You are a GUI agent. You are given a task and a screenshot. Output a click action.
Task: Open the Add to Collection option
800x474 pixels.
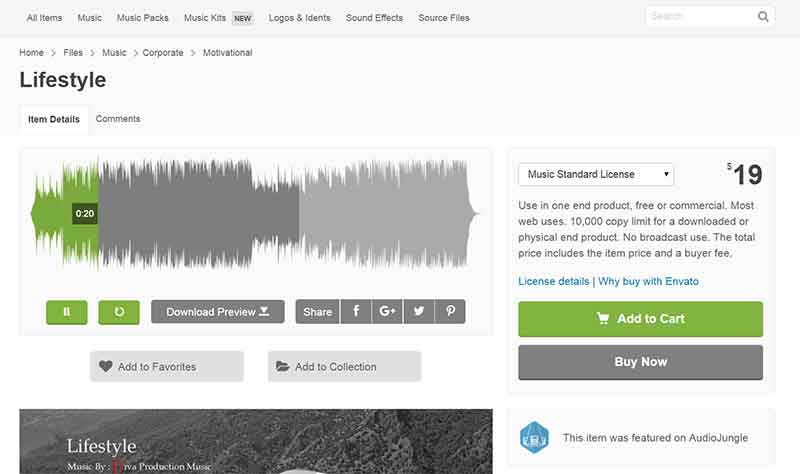[345, 367]
